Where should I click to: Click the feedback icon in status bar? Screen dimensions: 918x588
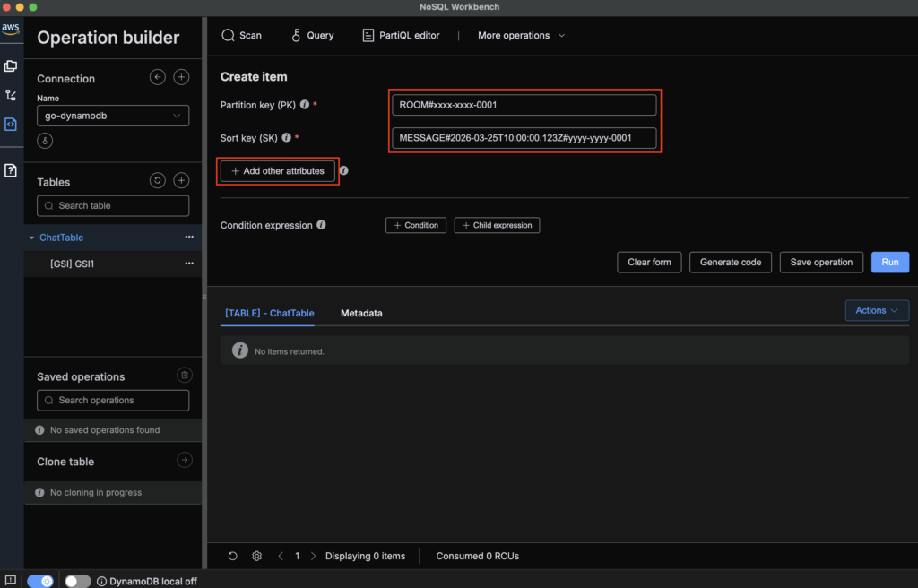pyautogui.click(x=10, y=581)
